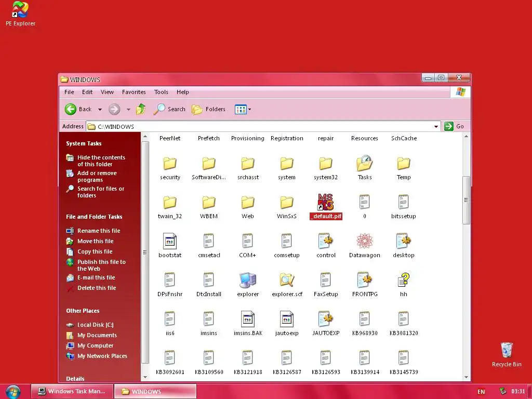The height and width of the screenshot is (399, 532).
Task: Click the Forward navigation arrow
Action: (114, 109)
